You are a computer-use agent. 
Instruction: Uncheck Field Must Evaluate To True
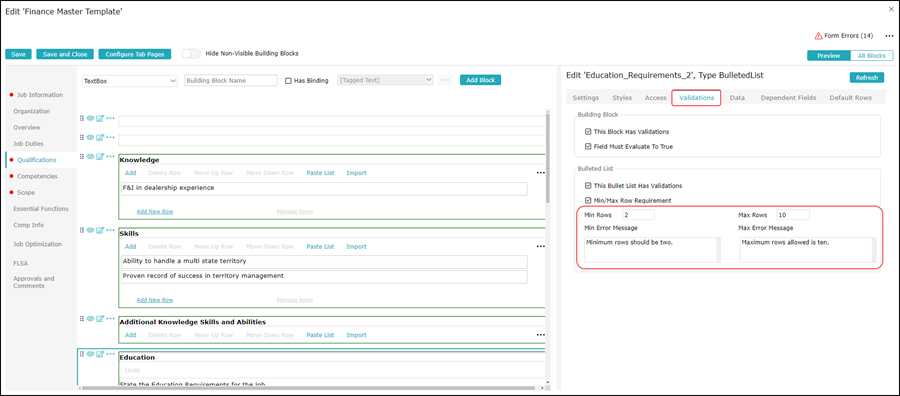588,146
